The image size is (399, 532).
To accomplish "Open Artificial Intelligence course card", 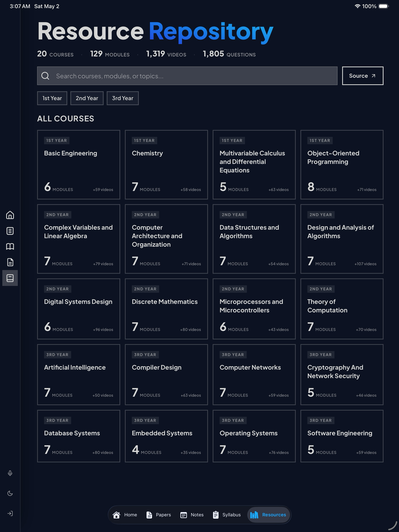I will pos(79,374).
